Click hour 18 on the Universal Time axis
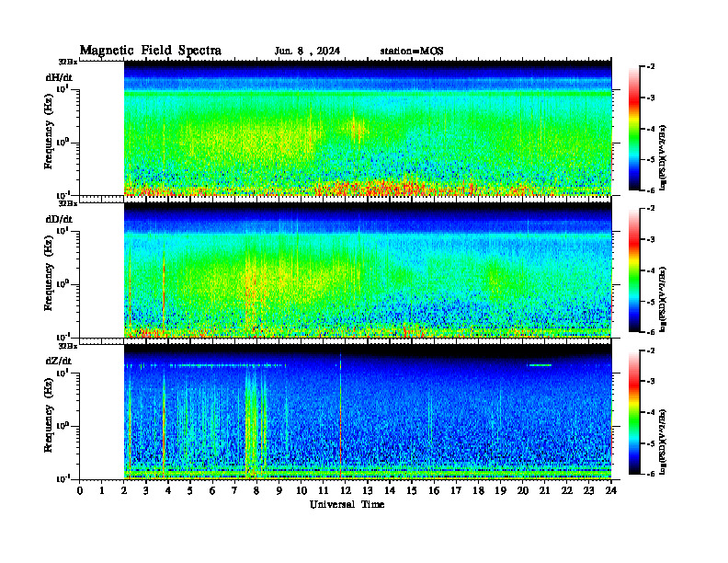This screenshot has width=728, height=563. coord(478,491)
